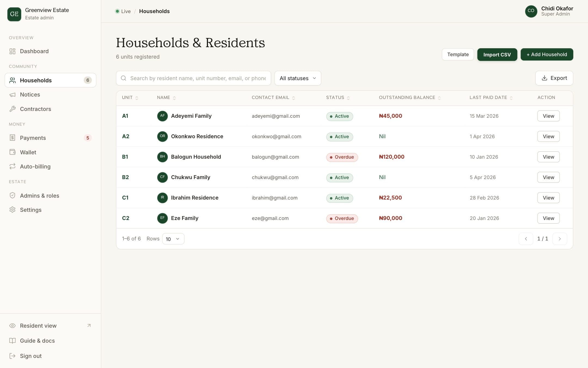Click the CO user avatar
This screenshot has height=368, width=588.
click(531, 11)
